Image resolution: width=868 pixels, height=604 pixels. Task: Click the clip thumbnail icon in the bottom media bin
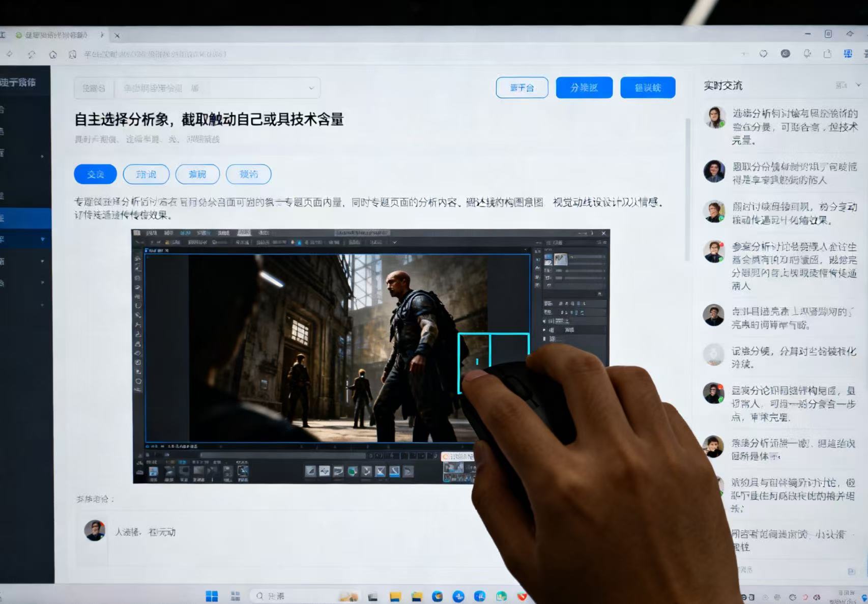tap(154, 471)
